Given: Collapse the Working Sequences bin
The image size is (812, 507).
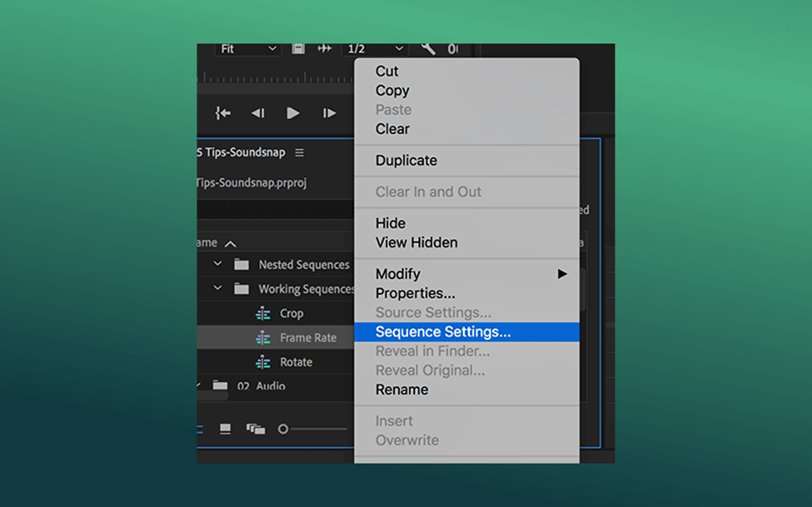Looking at the screenshot, I should [217, 288].
